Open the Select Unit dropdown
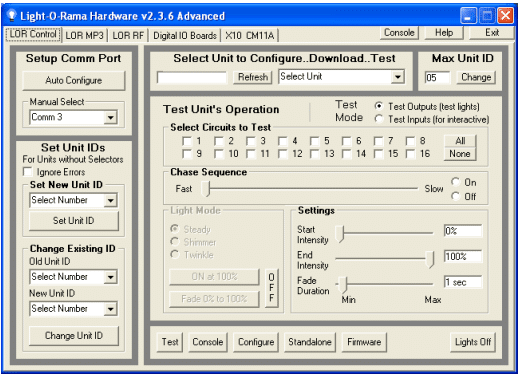The width and height of the screenshot is (520, 375). (398, 77)
